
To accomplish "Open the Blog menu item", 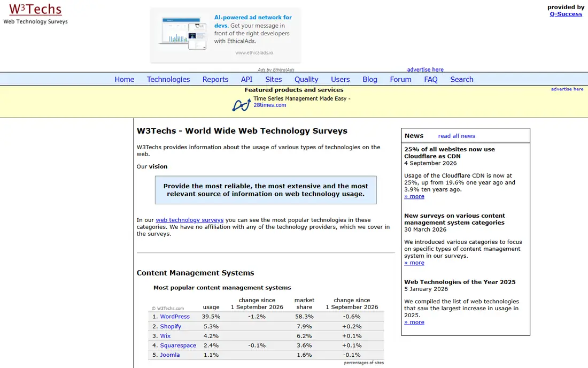I will 370,80.
